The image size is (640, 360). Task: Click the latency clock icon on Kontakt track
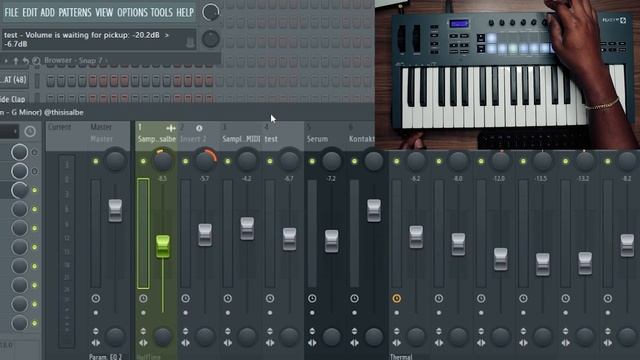point(354,298)
